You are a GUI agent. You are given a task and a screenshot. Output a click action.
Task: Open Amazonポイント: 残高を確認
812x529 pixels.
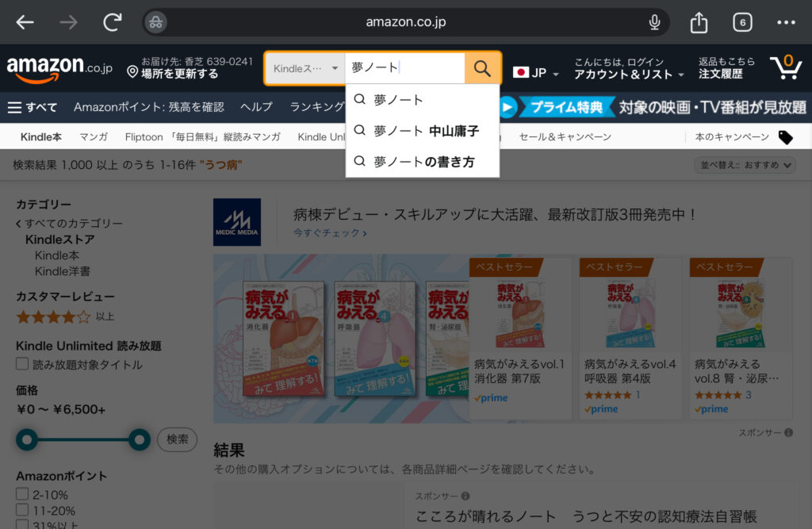pyautogui.click(x=148, y=107)
